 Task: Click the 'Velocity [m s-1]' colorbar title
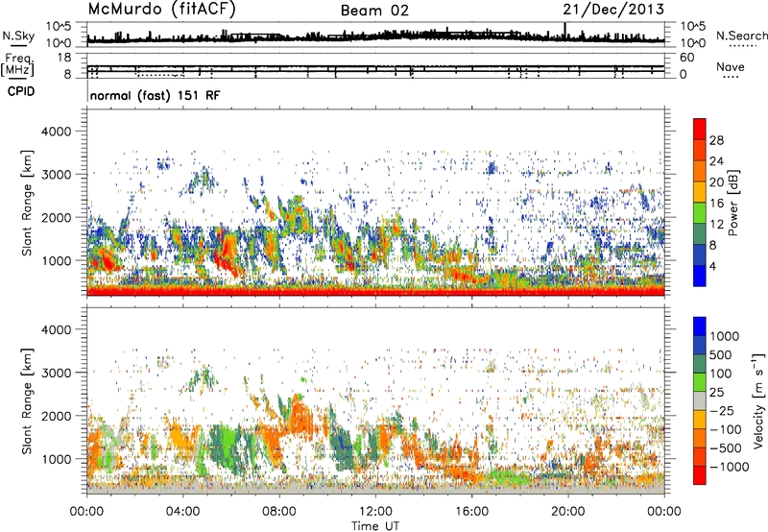(x=758, y=400)
